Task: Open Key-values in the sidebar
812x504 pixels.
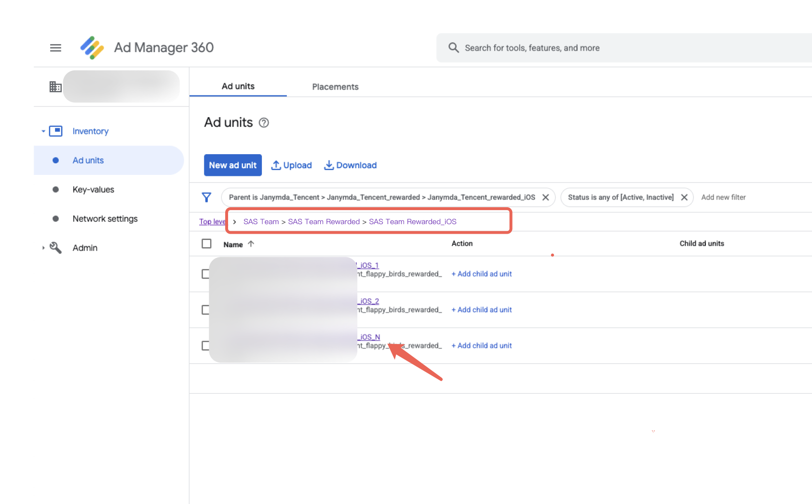Action: click(93, 189)
